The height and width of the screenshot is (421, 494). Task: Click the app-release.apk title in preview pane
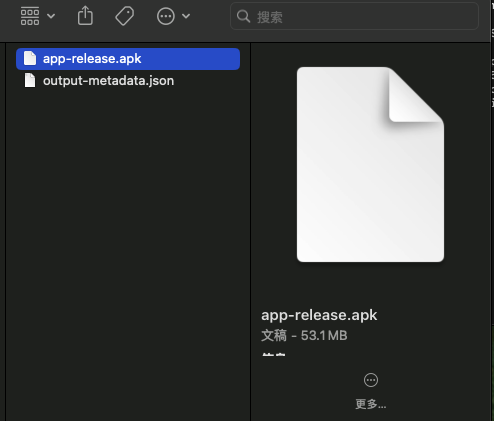(319, 315)
